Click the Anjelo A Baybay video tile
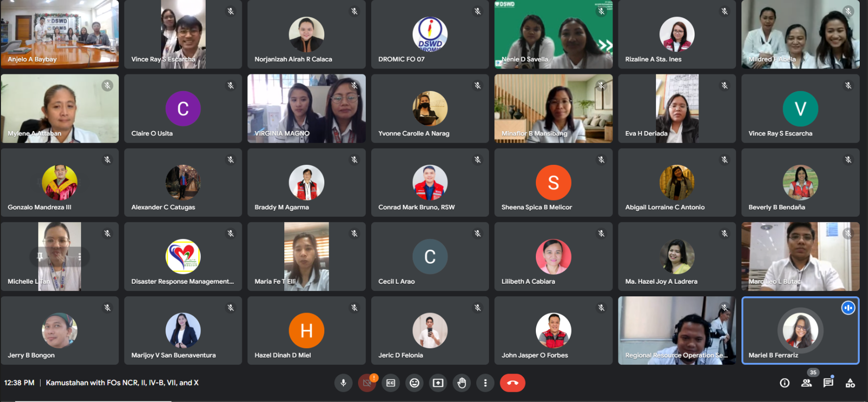 [60, 34]
